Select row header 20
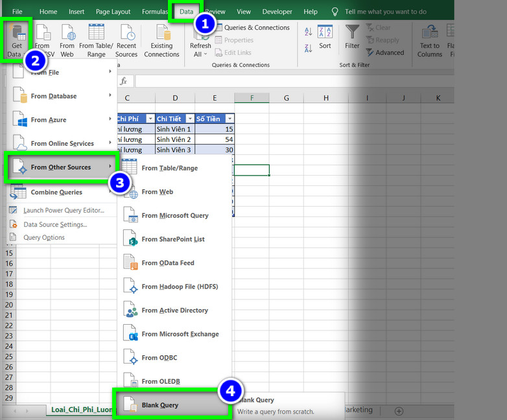The height and width of the screenshot is (420, 507). tap(9, 305)
